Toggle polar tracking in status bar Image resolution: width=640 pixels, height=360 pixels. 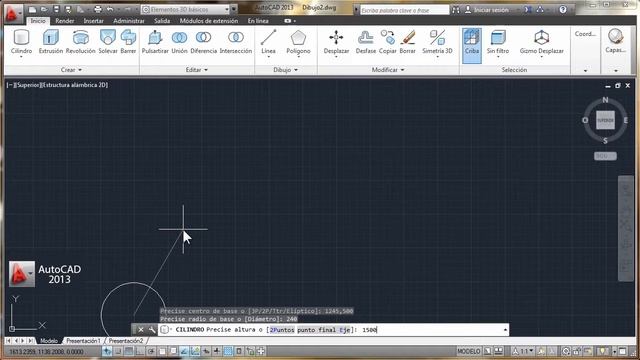151,351
